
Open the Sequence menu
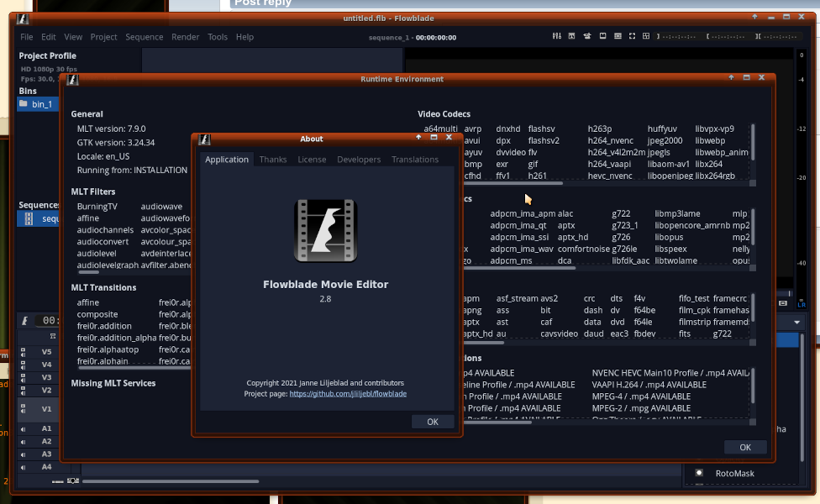[144, 37]
